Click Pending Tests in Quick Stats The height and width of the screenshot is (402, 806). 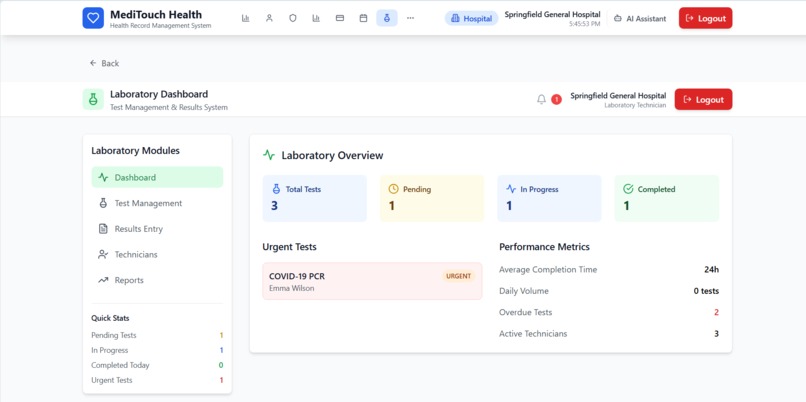157,335
